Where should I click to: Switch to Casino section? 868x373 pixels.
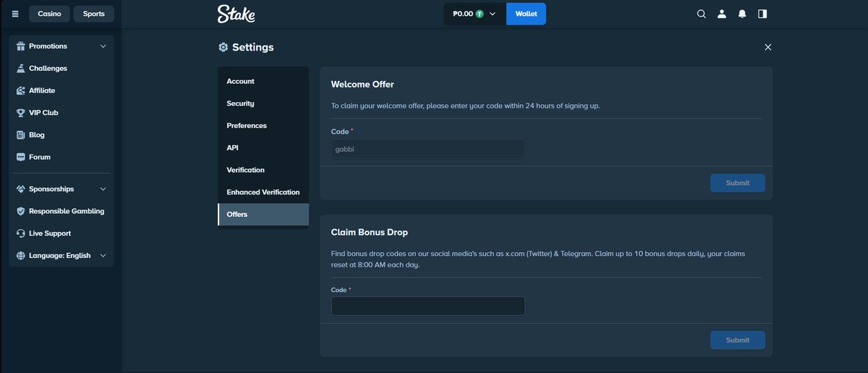click(49, 14)
